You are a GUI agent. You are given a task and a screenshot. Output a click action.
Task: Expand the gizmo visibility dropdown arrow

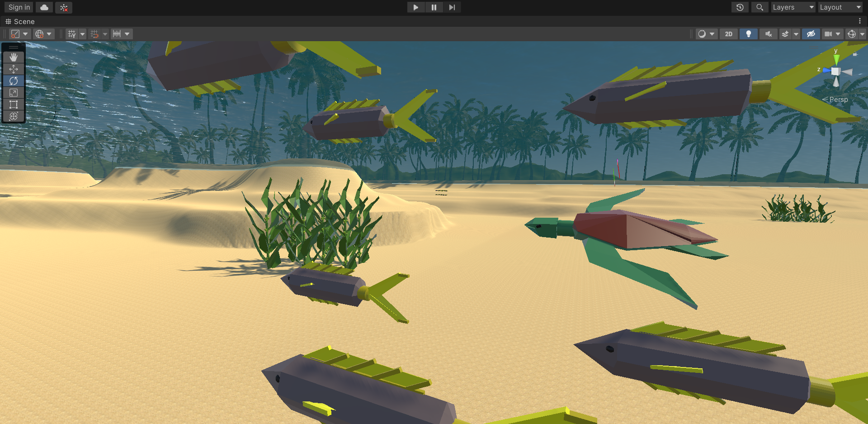pyautogui.click(x=862, y=34)
